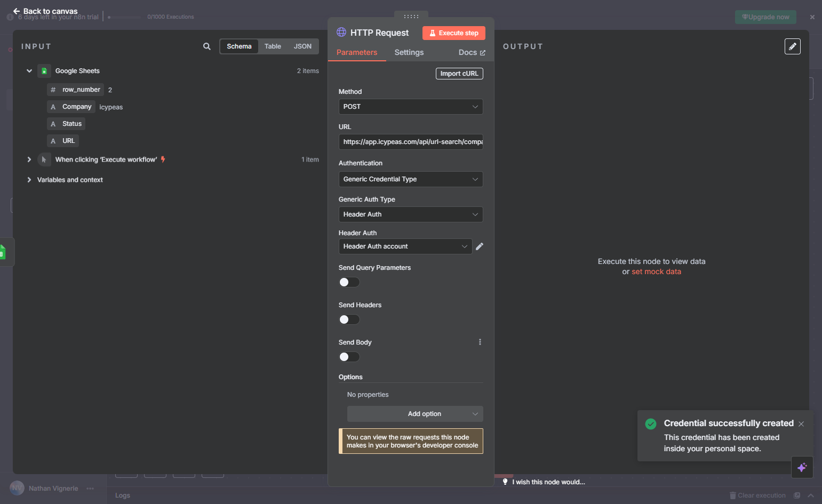Click the 0/1000 Executions usage progress bar
The image size is (822, 504).
pyautogui.click(x=125, y=17)
